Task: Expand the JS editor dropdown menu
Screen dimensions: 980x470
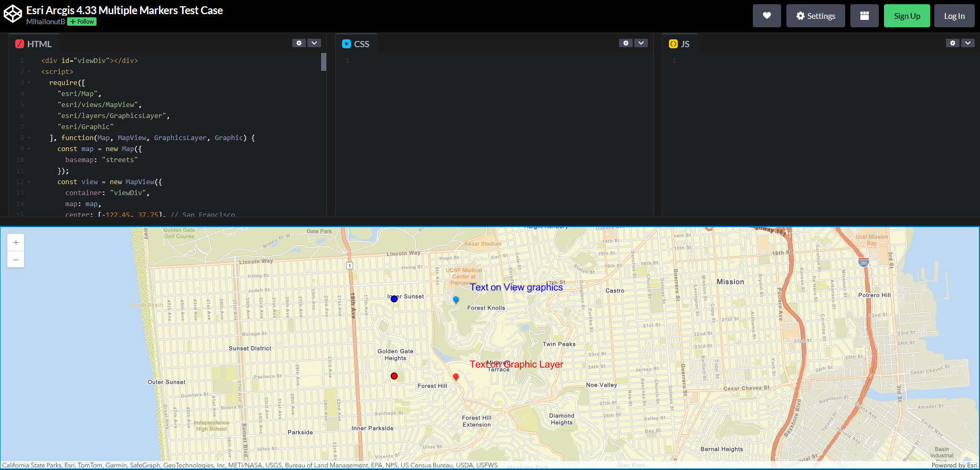Action: (968, 43)
